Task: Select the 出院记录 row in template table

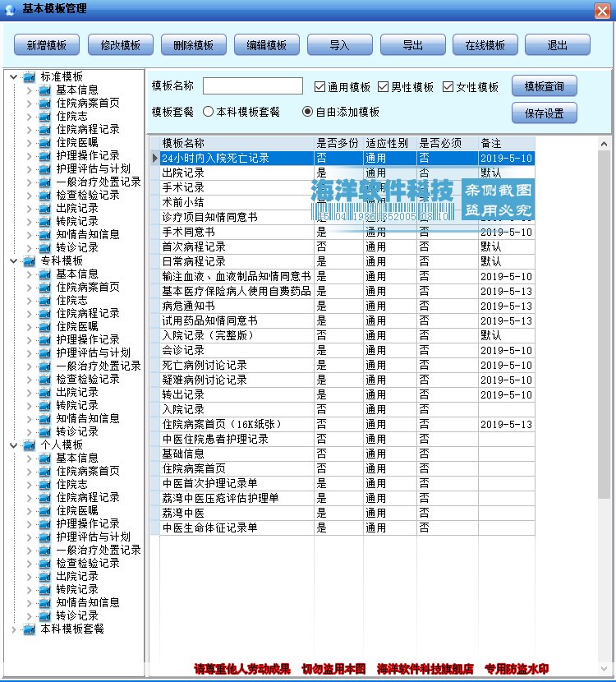Action: point(347,173)
